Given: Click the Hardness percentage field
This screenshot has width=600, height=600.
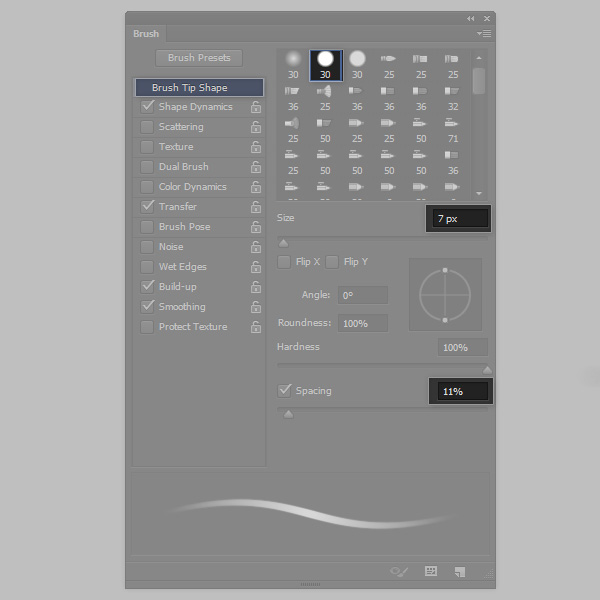Looking at the screenshot, I should coord(463,347).
